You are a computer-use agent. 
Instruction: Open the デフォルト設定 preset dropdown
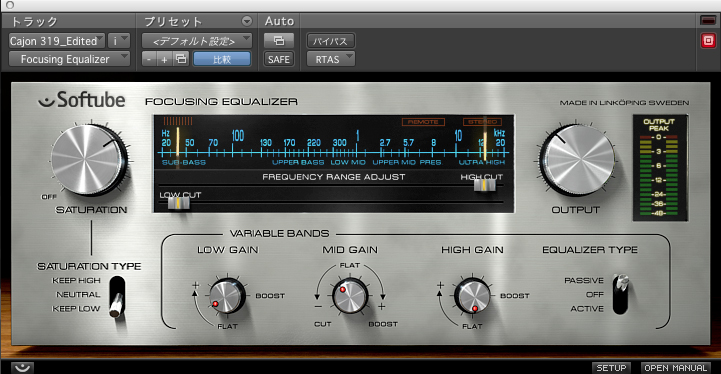(x=197, y=41)
